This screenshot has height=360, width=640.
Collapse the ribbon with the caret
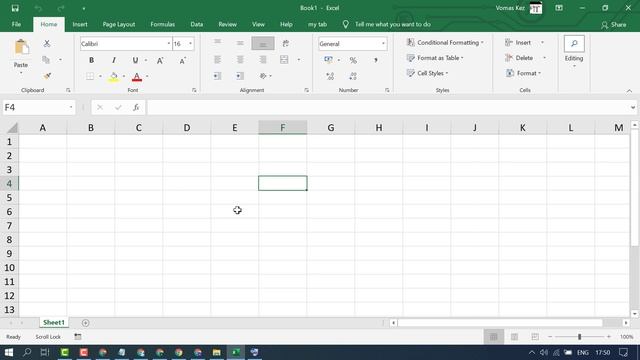pos(629,91)
